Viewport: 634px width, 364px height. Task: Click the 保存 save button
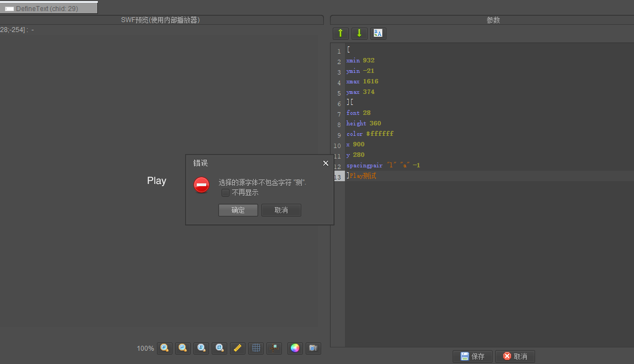[x=473, y=356]
